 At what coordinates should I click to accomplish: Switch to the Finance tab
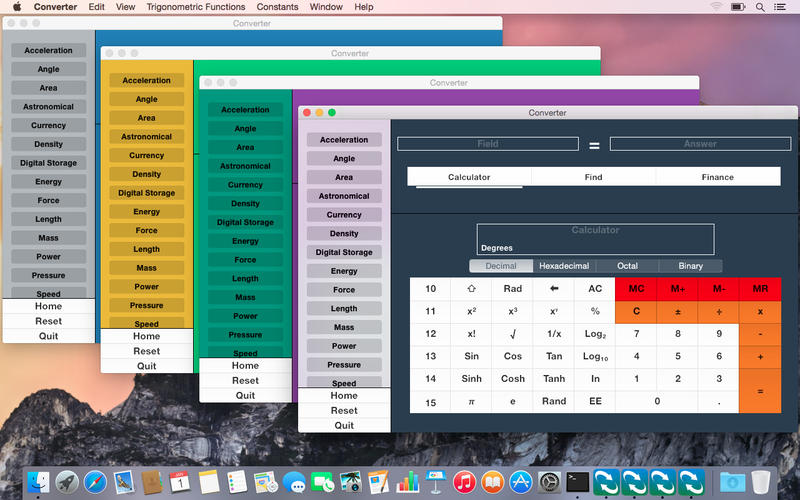point(718,177)
